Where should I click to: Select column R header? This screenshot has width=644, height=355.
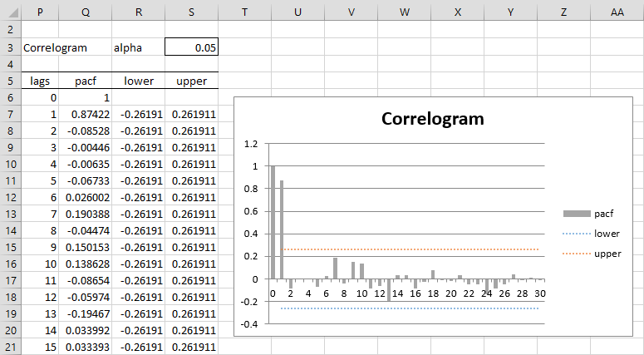click(x=139, y=12)
